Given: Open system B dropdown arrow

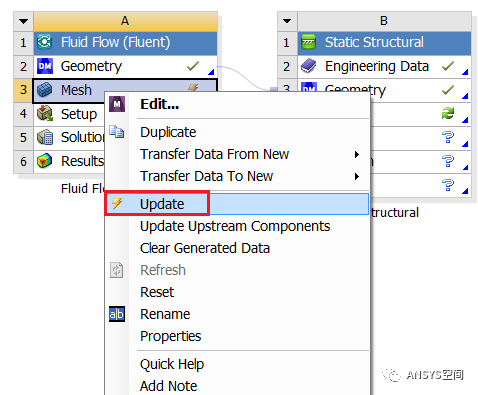Looking at the screenshot, I should coord(287,21).
